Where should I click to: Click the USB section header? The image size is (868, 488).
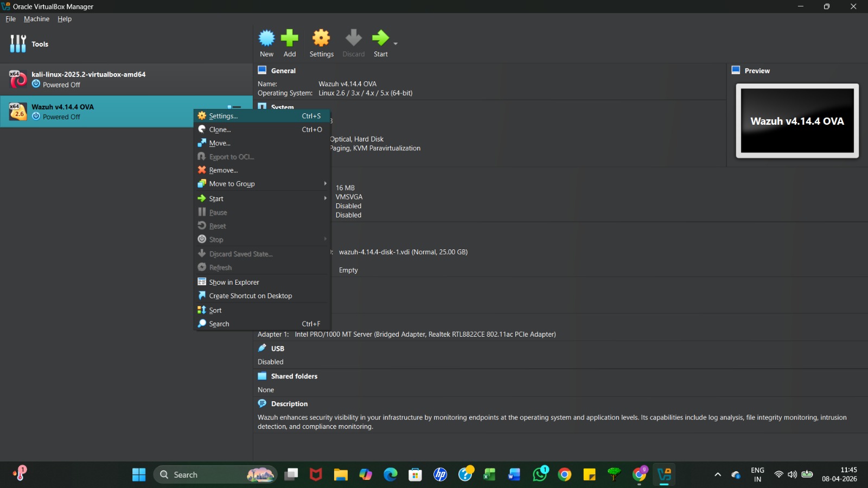(x=277, y=349)
